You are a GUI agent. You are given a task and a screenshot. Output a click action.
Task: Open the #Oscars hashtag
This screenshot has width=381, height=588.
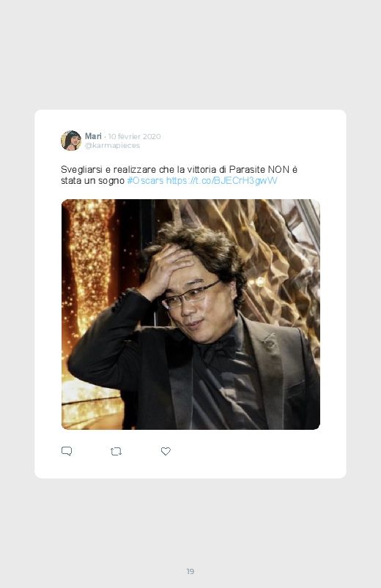click(x=145, y=181)
